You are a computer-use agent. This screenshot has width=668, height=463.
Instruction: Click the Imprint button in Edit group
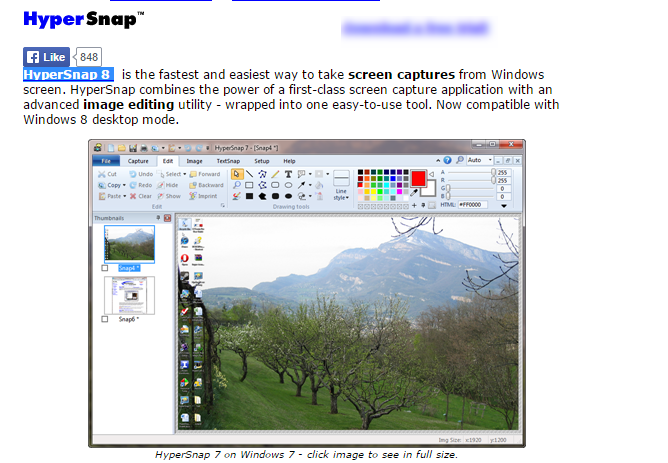pyautogui.click(x=203, y=196)
